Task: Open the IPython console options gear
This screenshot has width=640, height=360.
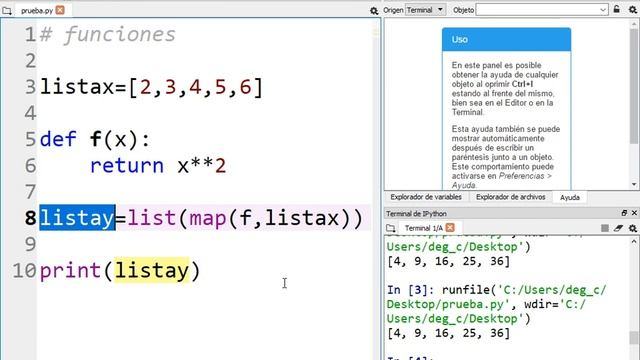Action: 633,228
